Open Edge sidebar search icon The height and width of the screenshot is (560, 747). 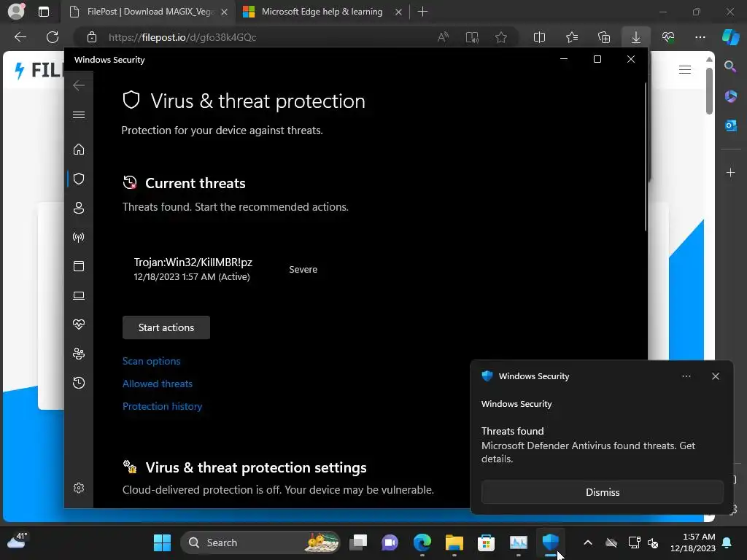[730, 66]
